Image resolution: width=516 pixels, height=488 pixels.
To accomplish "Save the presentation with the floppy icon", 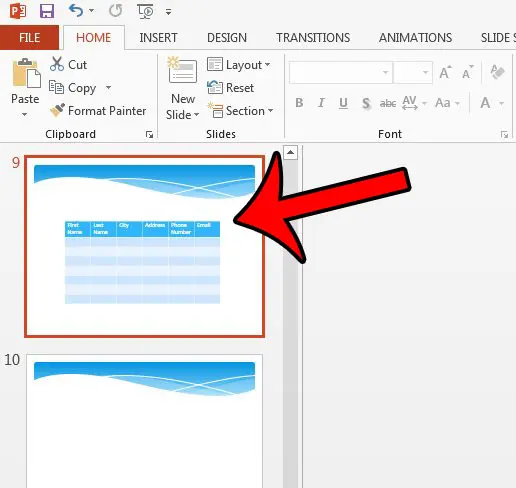I will point(47,11).
